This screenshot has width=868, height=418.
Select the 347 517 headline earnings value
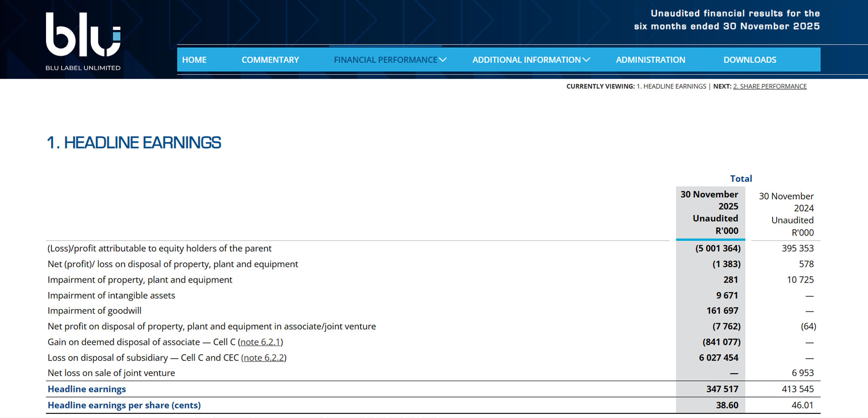[x=722, y=389]
